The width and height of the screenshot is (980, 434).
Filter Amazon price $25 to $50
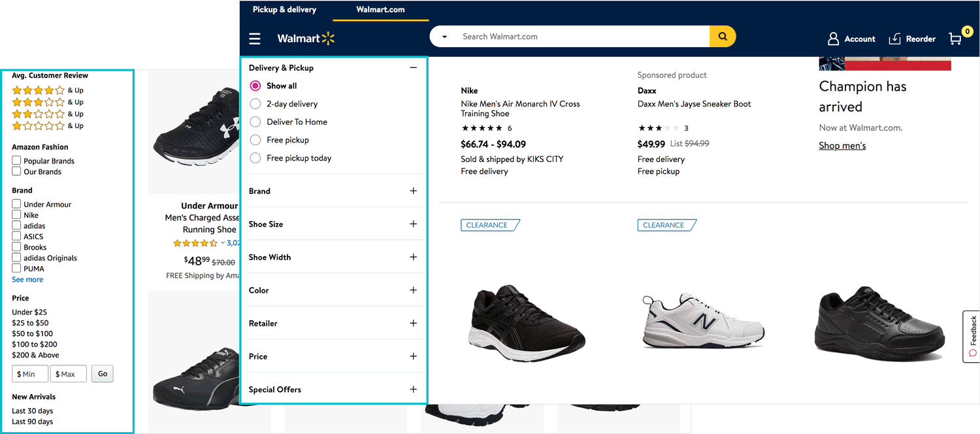point(30,323)
